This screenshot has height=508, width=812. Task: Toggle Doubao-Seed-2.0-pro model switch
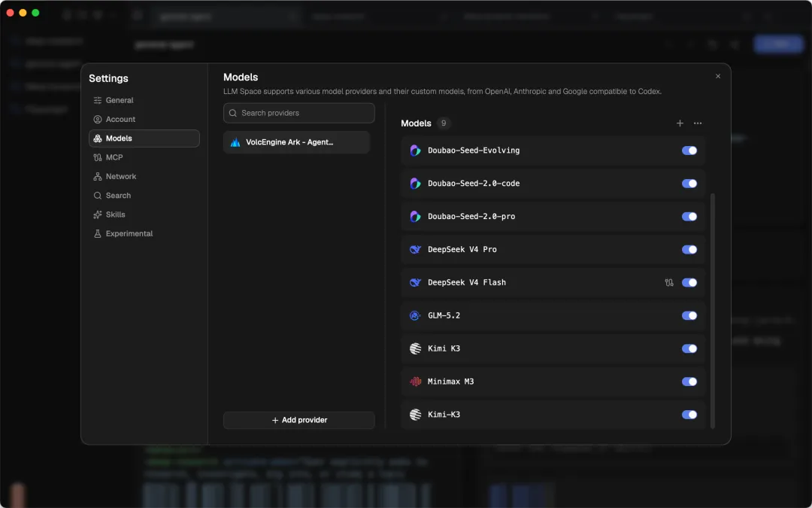pos(689,217)
